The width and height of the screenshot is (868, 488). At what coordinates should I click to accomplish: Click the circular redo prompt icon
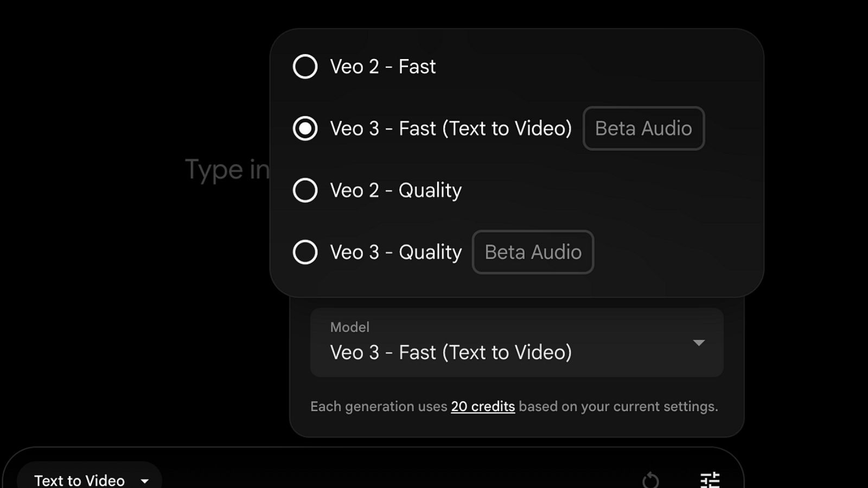(x=650, y=480)
